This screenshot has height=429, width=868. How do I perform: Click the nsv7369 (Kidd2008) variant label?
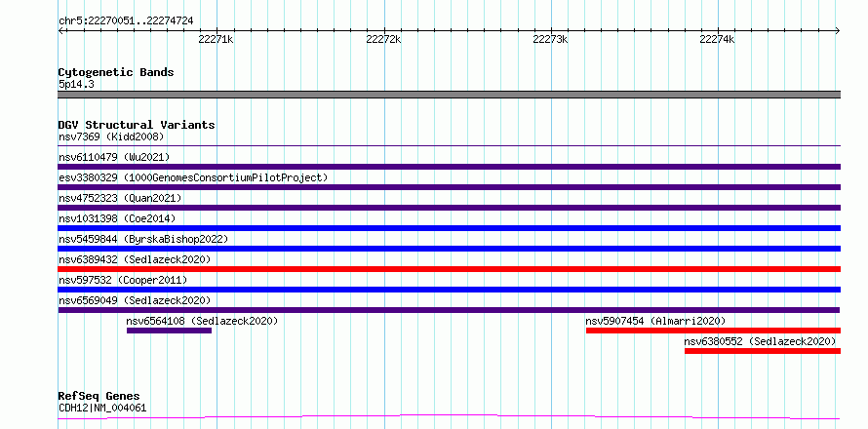point(111,136)
